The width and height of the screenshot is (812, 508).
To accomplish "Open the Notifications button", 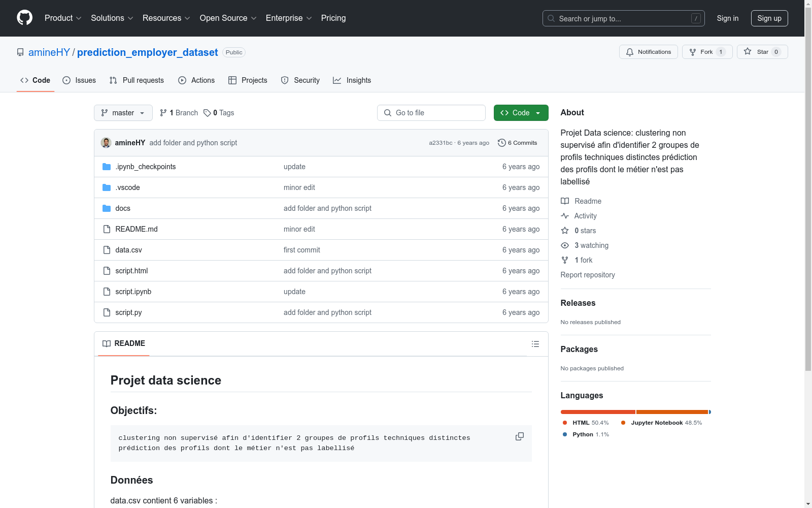I will click(x=649, y=52).
